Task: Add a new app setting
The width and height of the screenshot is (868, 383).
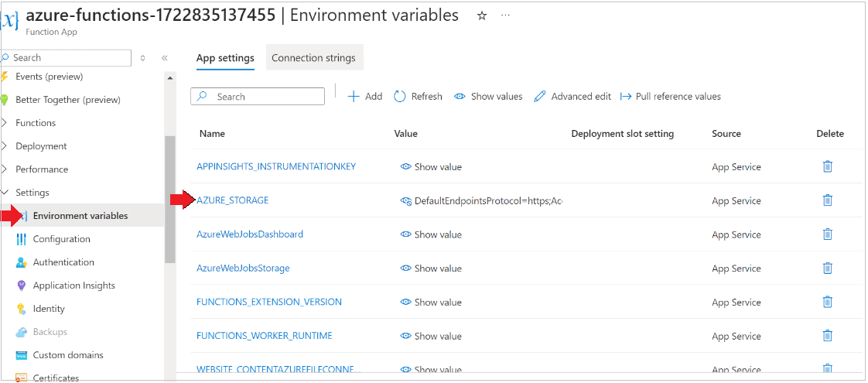Action: (x=365, y=96)
